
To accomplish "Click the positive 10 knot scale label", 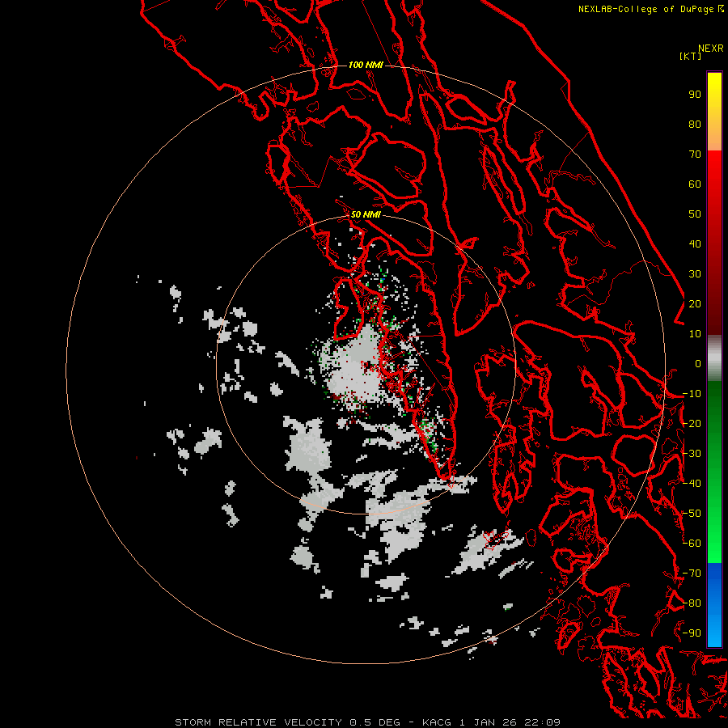I will pyautogui.click(x=695, y=334).
